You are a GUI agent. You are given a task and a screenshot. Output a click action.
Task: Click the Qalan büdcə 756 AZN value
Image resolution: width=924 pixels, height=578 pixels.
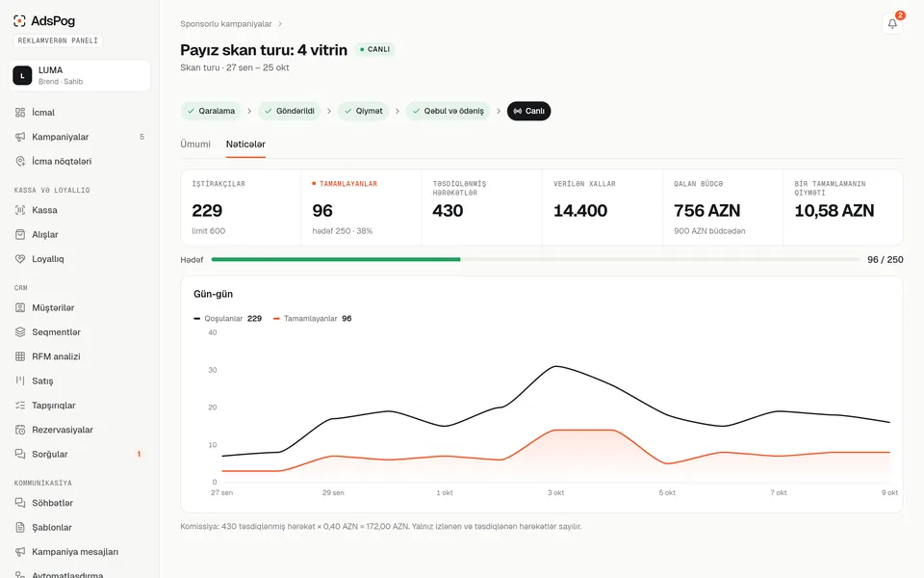707,211
